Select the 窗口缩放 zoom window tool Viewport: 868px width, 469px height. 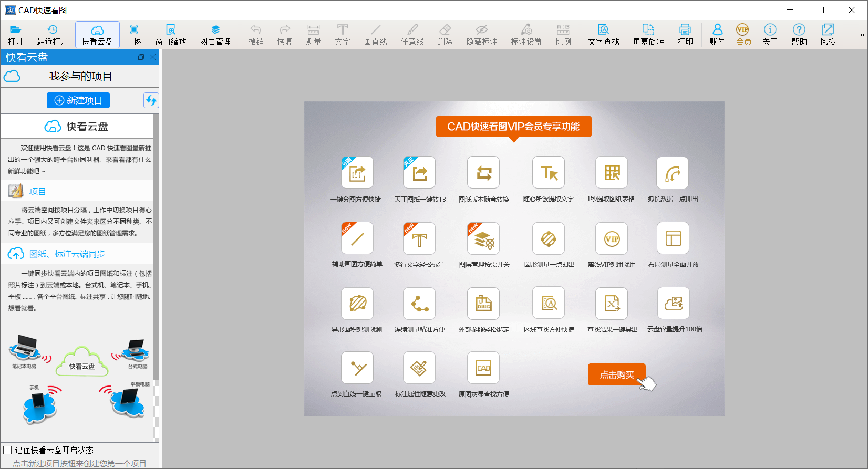[x=171, y=35]
